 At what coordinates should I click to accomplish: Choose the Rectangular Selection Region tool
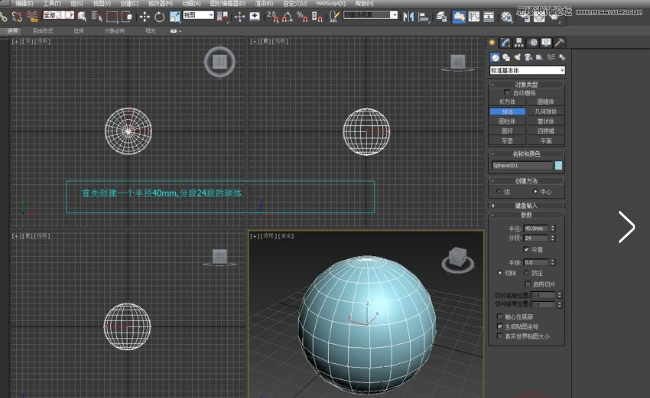pos(112,17)
